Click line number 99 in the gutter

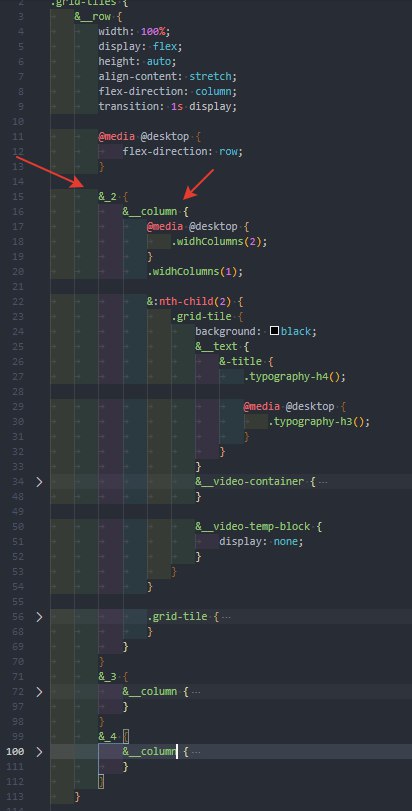18,737
